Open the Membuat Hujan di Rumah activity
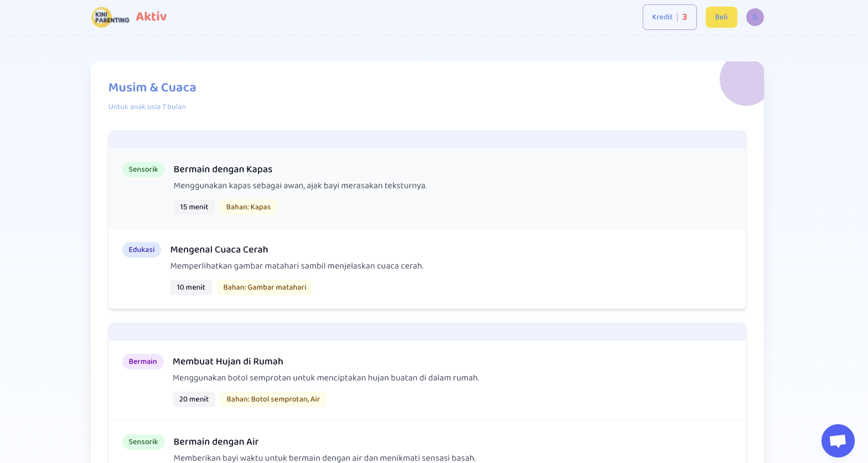This screenshot has width=868, height=463. click(x=228, y=362)
